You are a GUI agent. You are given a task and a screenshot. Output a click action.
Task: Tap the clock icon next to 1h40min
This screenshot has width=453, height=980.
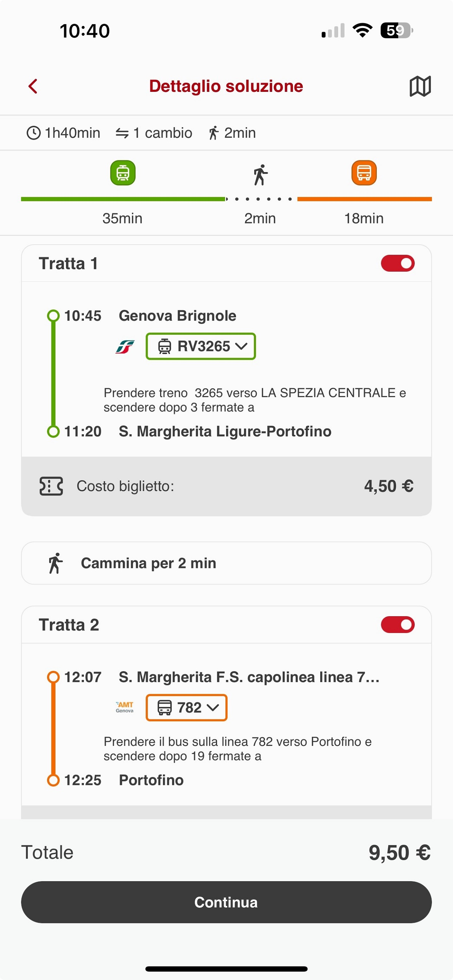(x=34, y=133)
